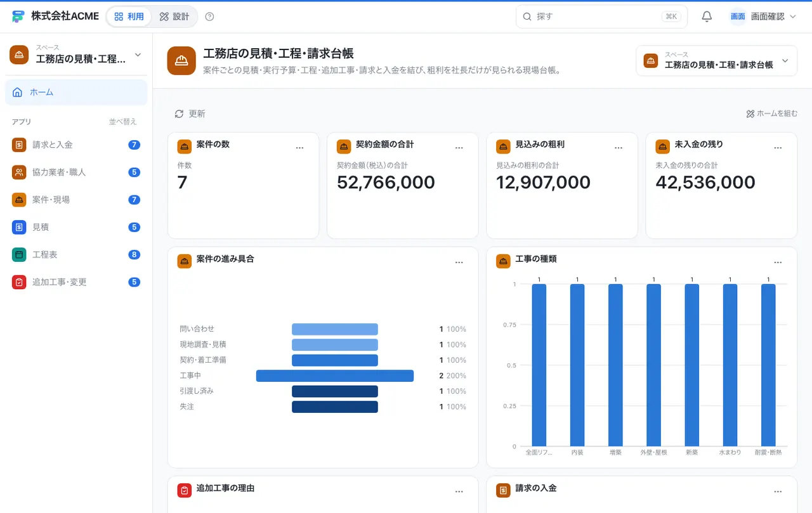Open 追加工事・変更 app in sidebar
The image size is (812, 513).
pyautogui.click(x=76, y=282)
